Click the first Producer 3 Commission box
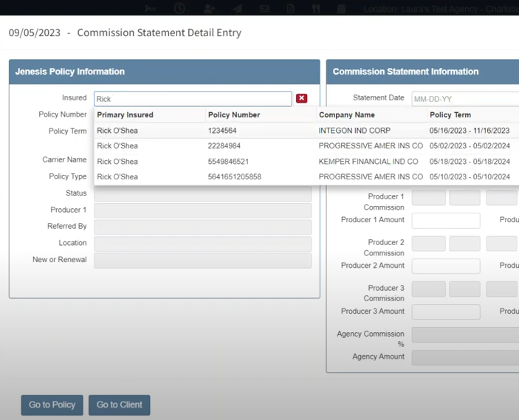519x420 pixels. tap(429, 289)
